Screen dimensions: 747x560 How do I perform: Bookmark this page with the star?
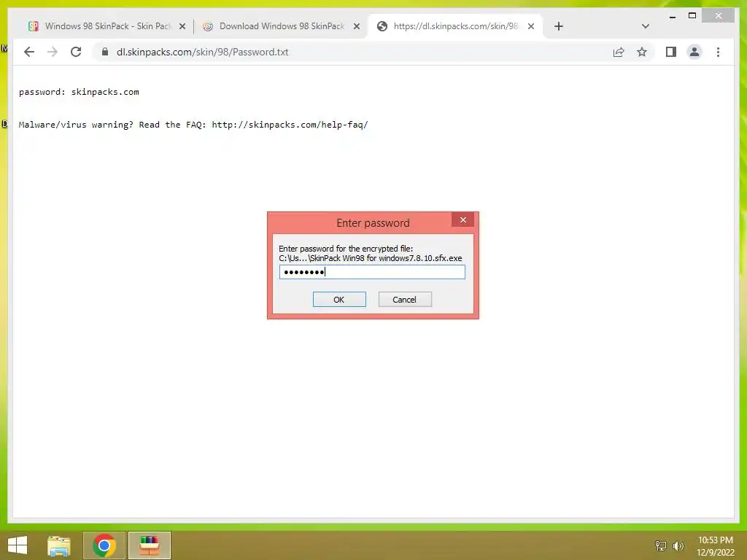[x=642, y=52]
